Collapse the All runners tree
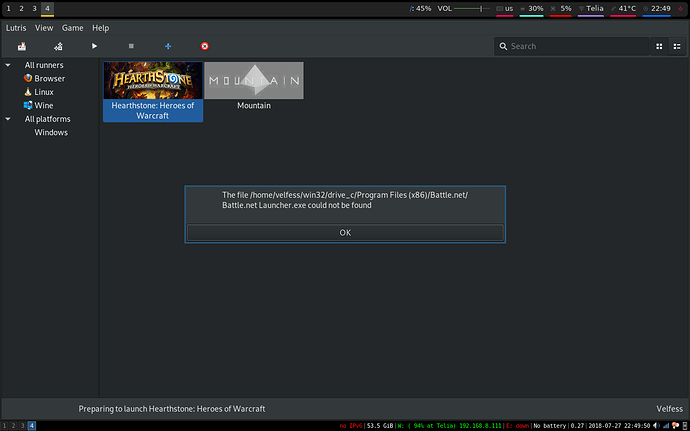This screenshot has height=431, width=690. pos(8,65)
